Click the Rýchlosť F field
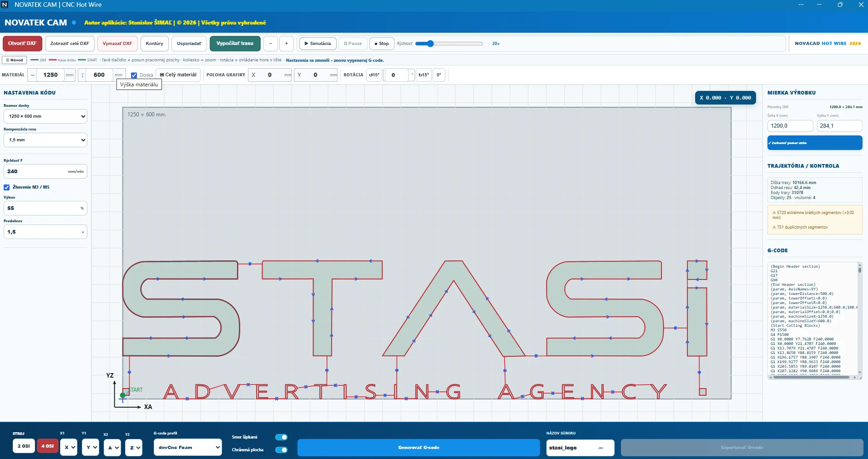The height and width of the screenshot is (459, 868). point(45,171)
